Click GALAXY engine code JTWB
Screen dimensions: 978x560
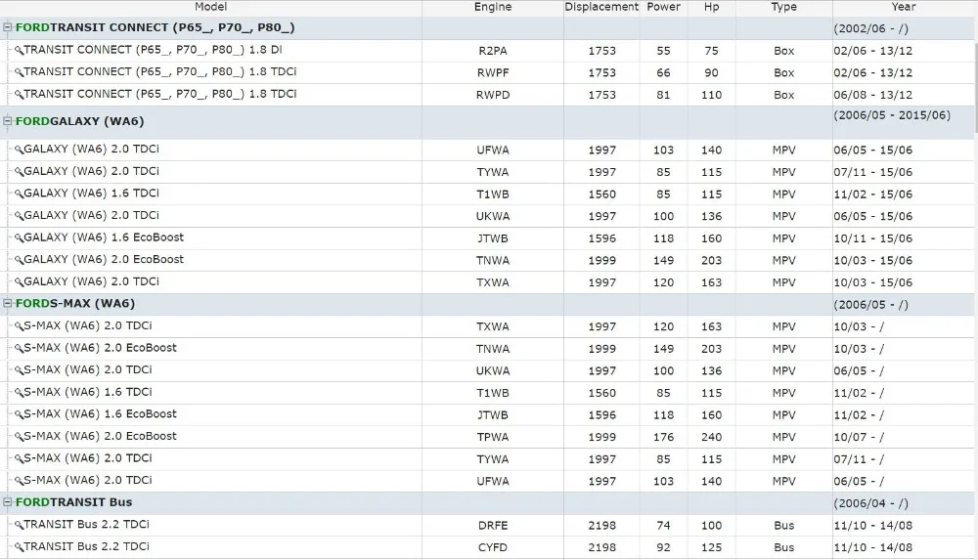(493, 238)
